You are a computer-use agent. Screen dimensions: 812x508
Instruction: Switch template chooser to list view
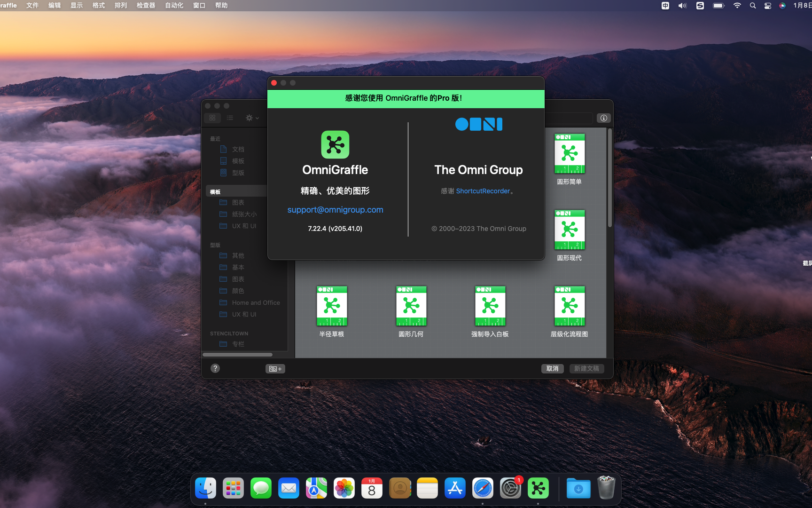click(230, 118)
